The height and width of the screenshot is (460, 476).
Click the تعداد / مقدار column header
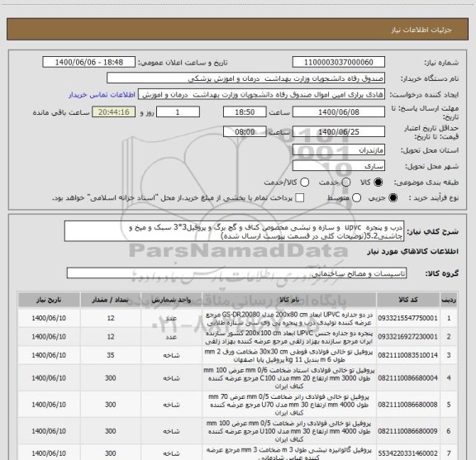[111, 300]
